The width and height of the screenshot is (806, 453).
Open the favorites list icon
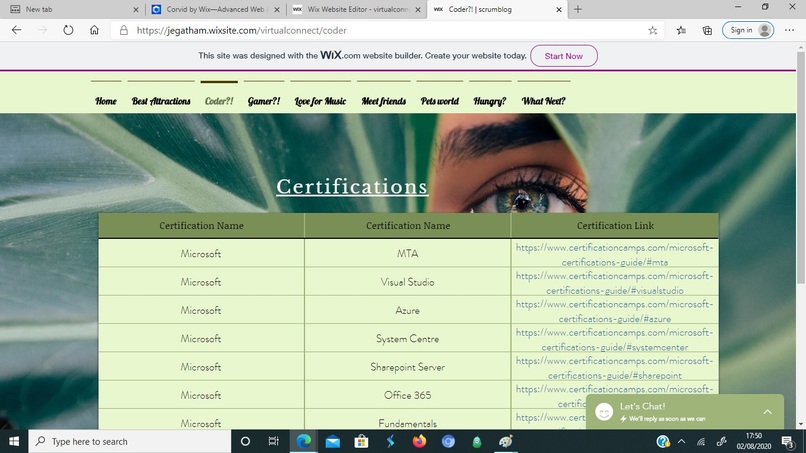click(x=681, y=30)
